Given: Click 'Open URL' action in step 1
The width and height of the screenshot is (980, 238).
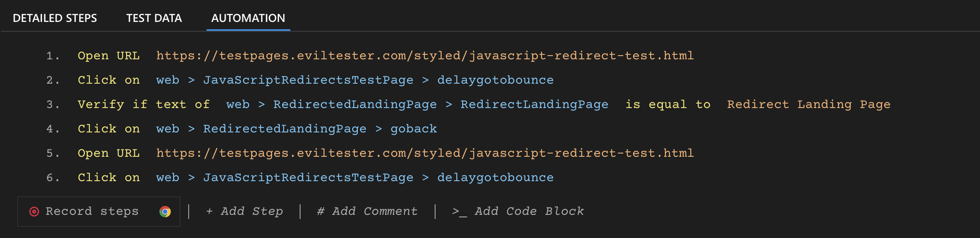Looking at the screenshot, I should point(109,56).
